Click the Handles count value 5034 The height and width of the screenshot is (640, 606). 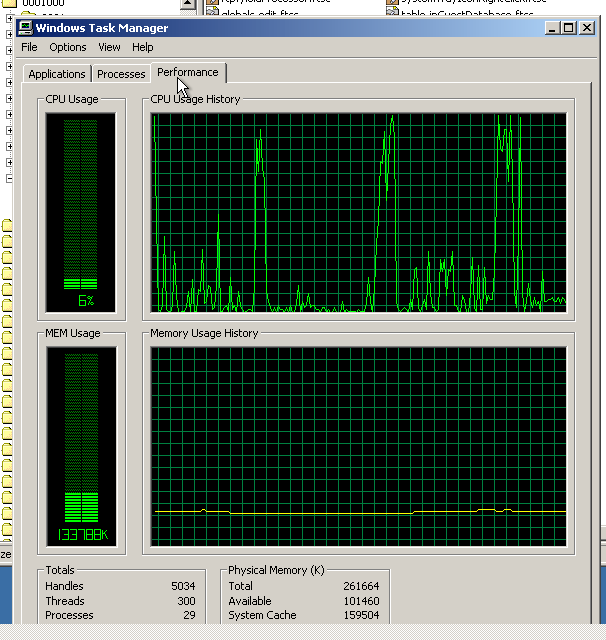point(181,586)
